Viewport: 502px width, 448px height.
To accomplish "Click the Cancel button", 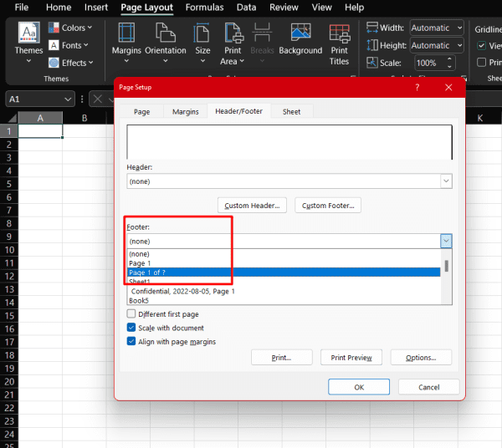I will click(x=429, y=387).
